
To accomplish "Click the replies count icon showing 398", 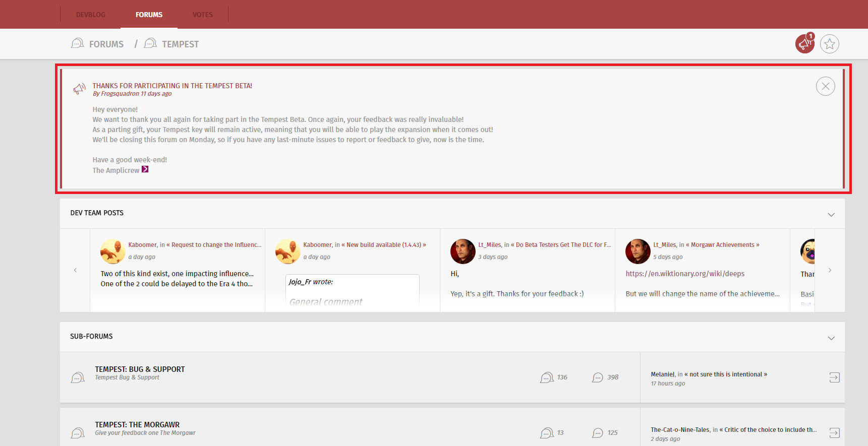I will tap(598, 377).
